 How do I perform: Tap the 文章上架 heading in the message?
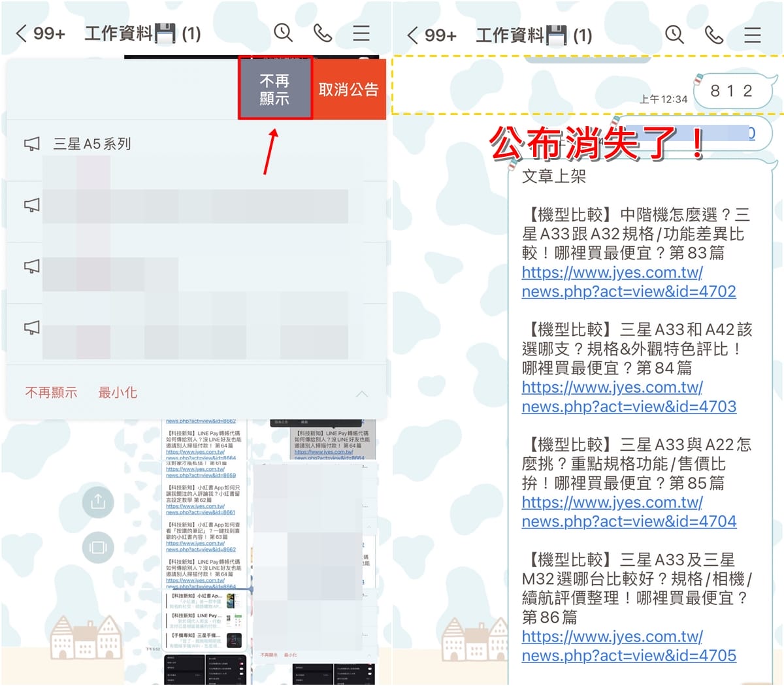554,176
